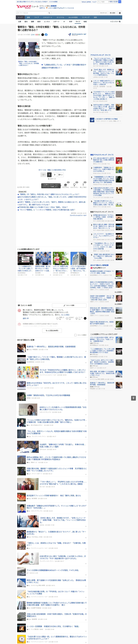The width and height of the screenshot is (138, 644).
Task: Expand first comment with もっと見る
Action: (x=65, y=315)
